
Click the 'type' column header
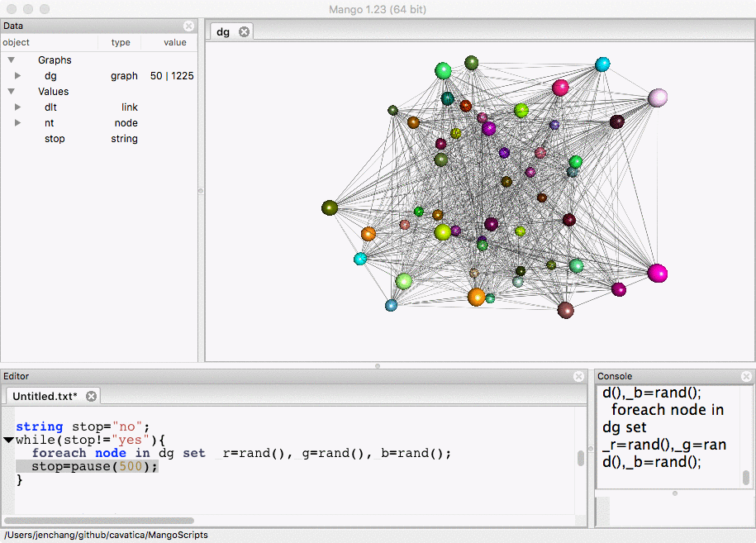[121, 42]
